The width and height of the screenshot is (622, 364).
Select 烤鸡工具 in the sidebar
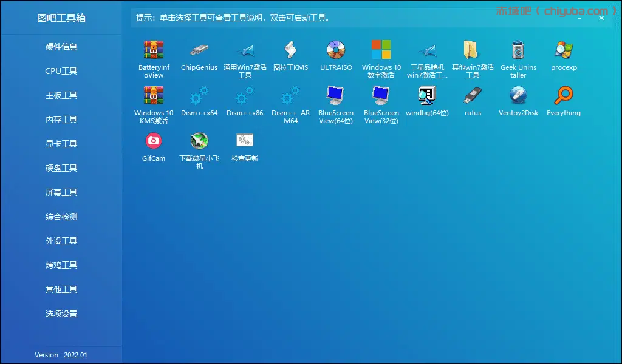pyautogui.click(x=61, y=265)
